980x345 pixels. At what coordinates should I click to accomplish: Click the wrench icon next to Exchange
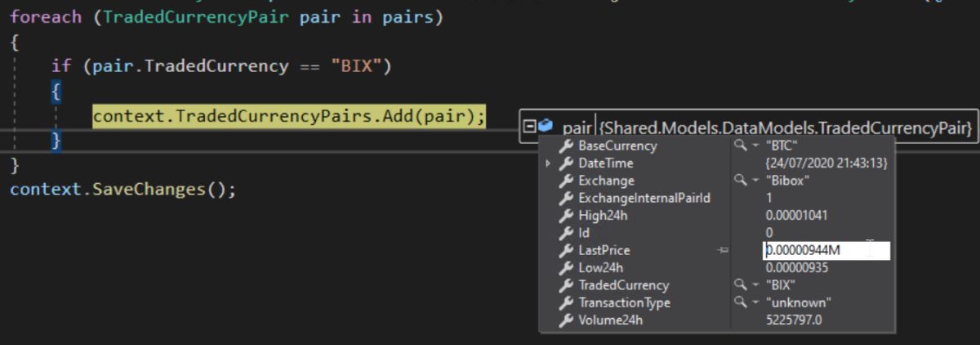565,181
